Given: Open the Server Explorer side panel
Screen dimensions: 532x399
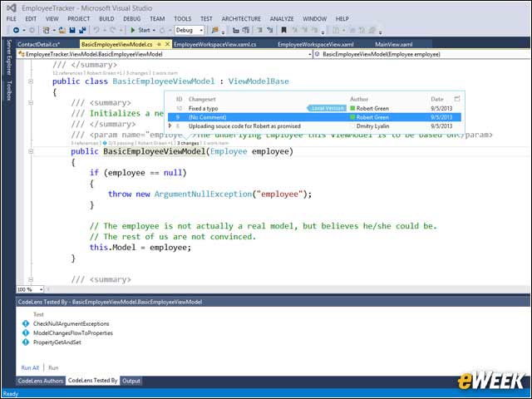Looking at the screenshot, I should click(9, 57).
